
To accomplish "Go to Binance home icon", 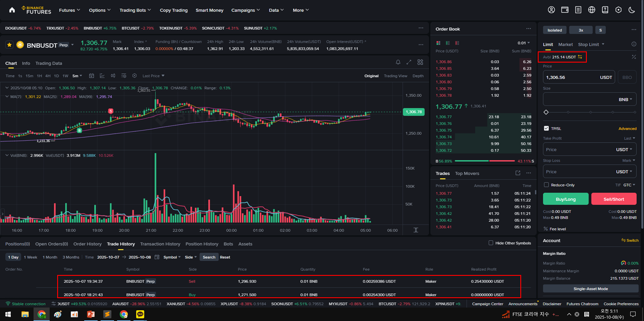I will pos(12,10).
